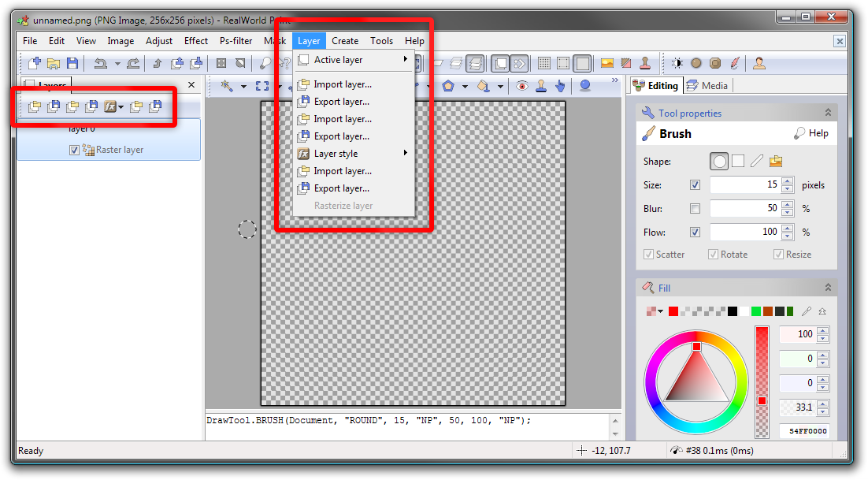Collapse the Tool properties panel
The height and width of the screenshot is (480, 868).
pos(828,113)
